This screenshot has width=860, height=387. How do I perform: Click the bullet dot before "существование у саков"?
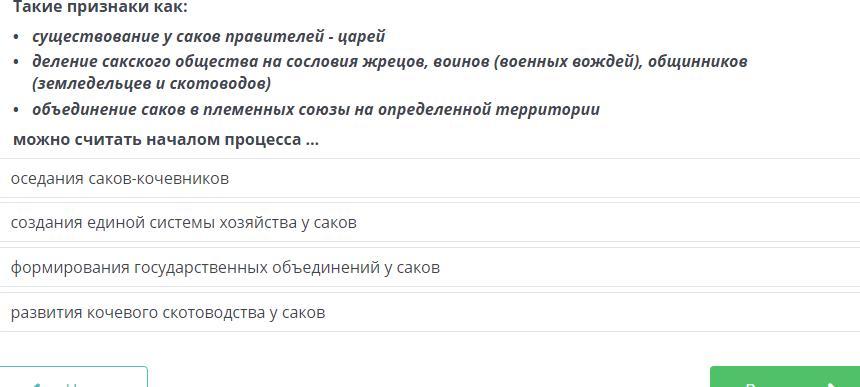click(17, 37)
